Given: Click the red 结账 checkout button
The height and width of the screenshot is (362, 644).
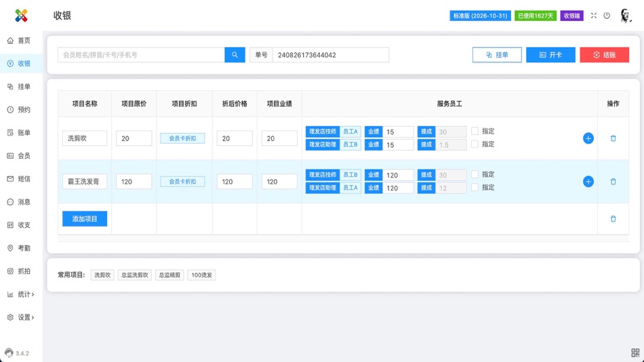Looking at the screenshot, I should (x=604, y=55).
